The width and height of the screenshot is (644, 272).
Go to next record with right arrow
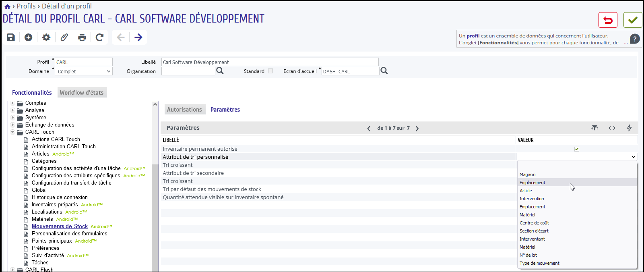click(x=138, y=37)
